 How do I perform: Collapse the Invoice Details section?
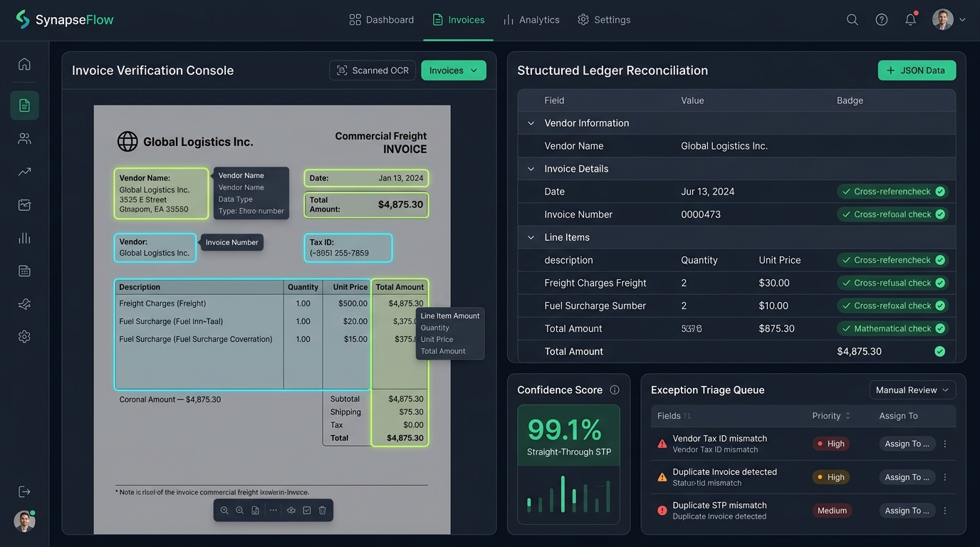pos(531,169)
